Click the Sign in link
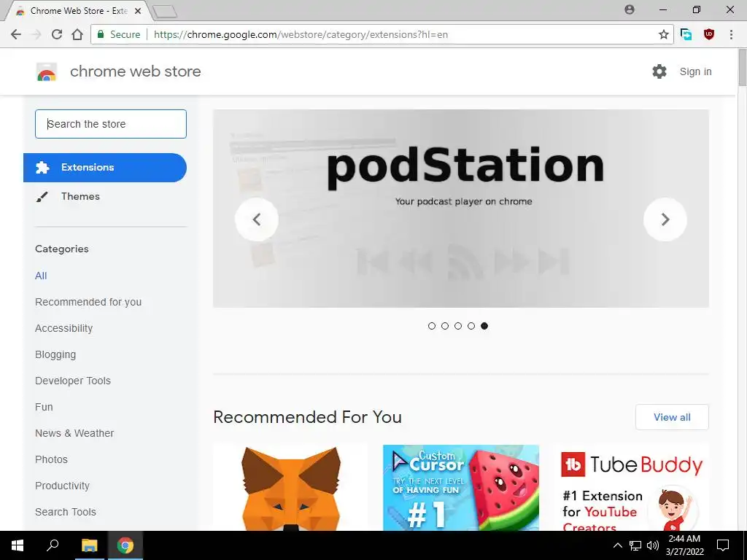Viewport: 747px width, 560px height. click(x=695, y=71)
